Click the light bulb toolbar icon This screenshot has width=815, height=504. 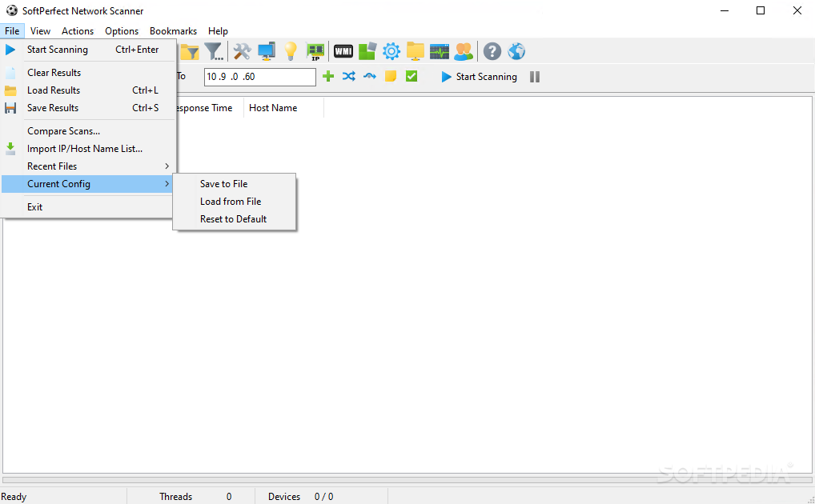coord(291,51)
